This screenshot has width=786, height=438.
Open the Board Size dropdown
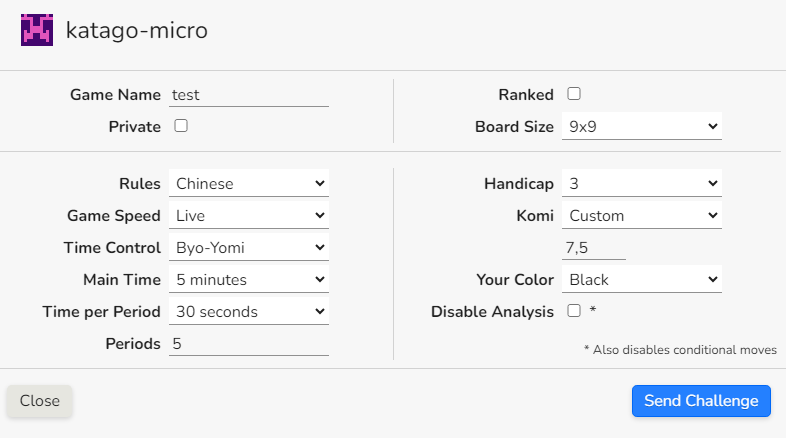pos(641,127)
